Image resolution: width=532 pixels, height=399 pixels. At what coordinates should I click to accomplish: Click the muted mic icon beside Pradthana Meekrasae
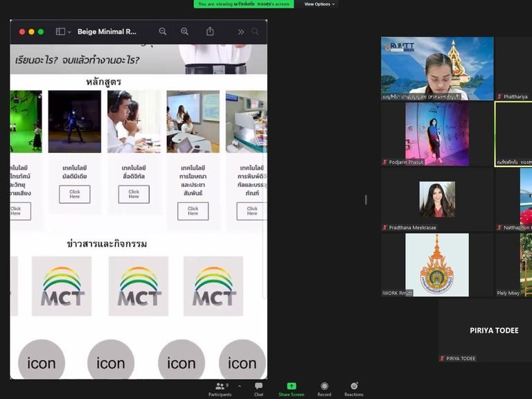[x=384, y=228]
